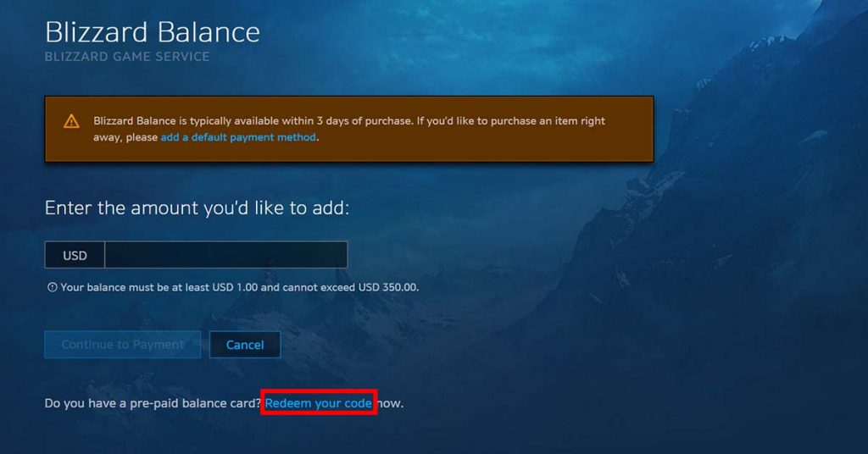Click the balance limit note 'USD 350.00'
Screen dimensions: 868x454
(388, 287)
